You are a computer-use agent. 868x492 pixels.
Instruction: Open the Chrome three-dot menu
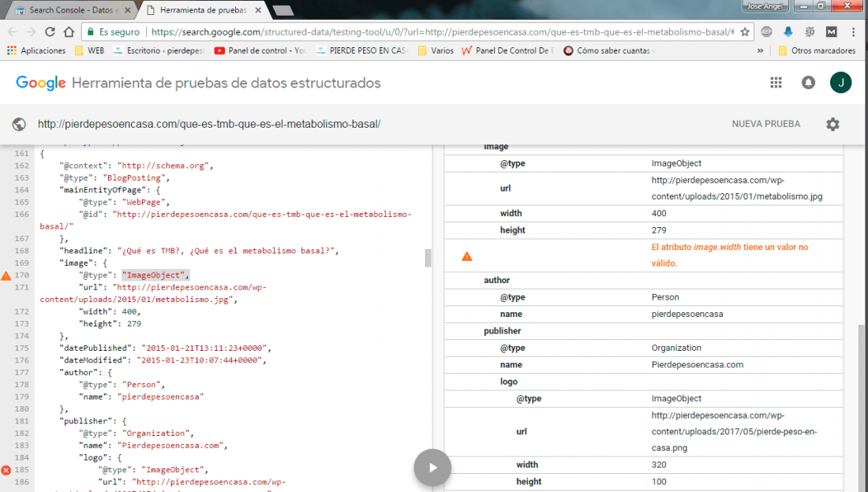[x=854, y=32]
